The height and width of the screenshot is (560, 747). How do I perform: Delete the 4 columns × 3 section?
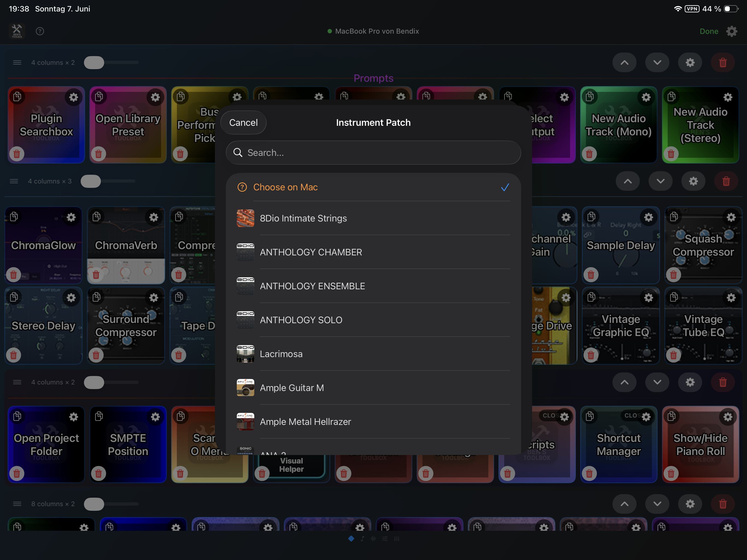tap(726, 181)
